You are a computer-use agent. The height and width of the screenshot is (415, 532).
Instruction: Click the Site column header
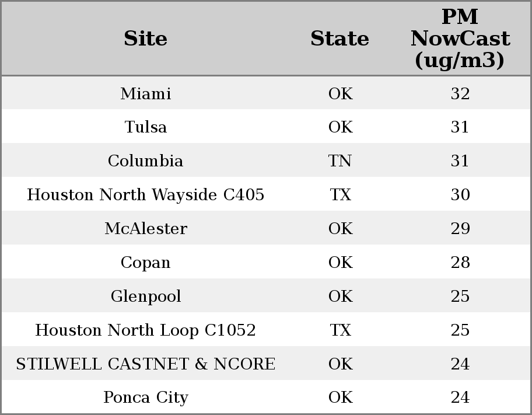click(146, 39)
